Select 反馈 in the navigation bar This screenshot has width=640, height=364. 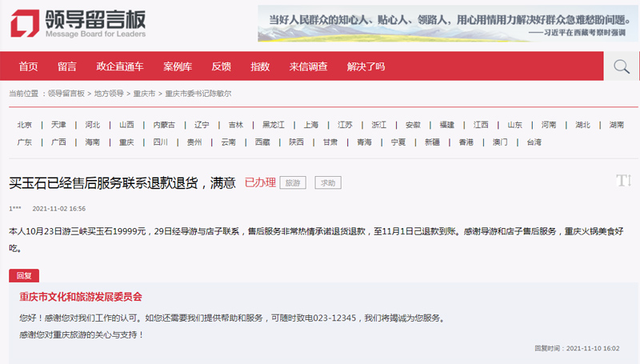pyautogui.click(x=221, y=66)
